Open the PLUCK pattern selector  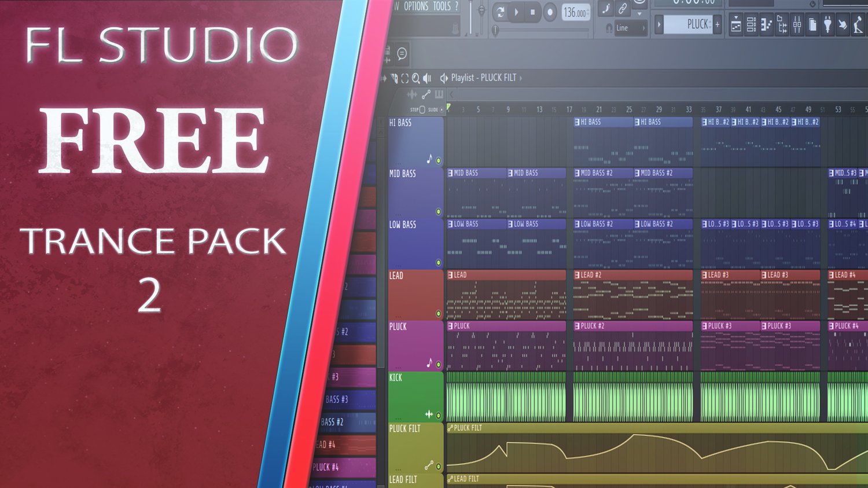click(x=689, y=24)
